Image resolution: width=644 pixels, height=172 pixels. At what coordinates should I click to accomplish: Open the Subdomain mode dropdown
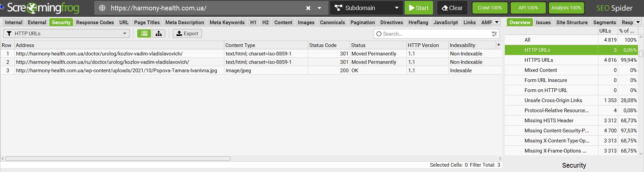pyautogui.click(x=366, y=8)
